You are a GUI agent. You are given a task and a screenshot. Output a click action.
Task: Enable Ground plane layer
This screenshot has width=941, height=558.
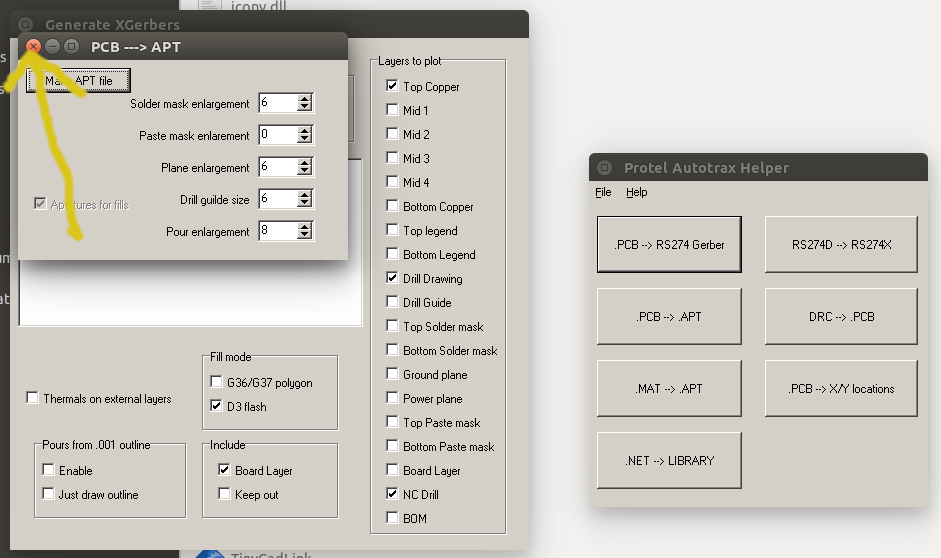click(392, 374)
